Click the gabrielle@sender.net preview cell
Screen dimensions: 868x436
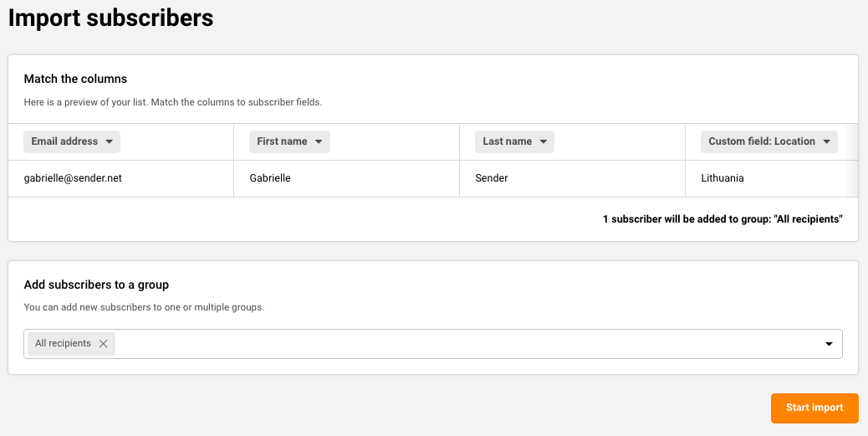point(73,178)
